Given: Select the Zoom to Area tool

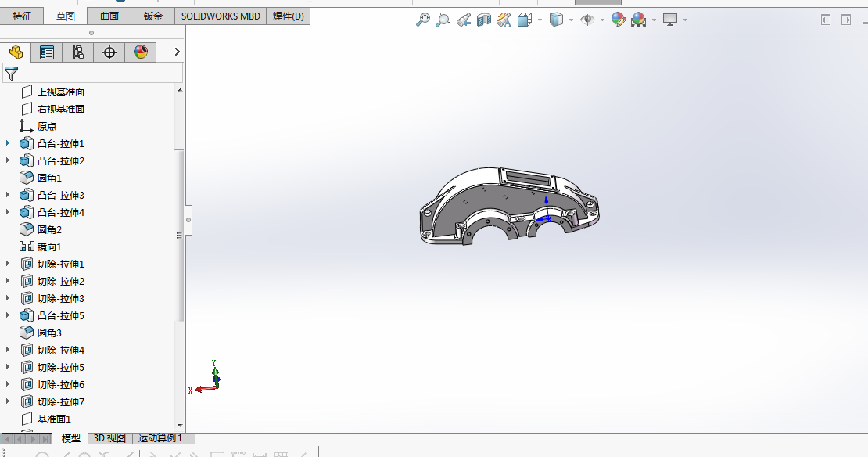Looking at the screenshot, I should 443,20.
